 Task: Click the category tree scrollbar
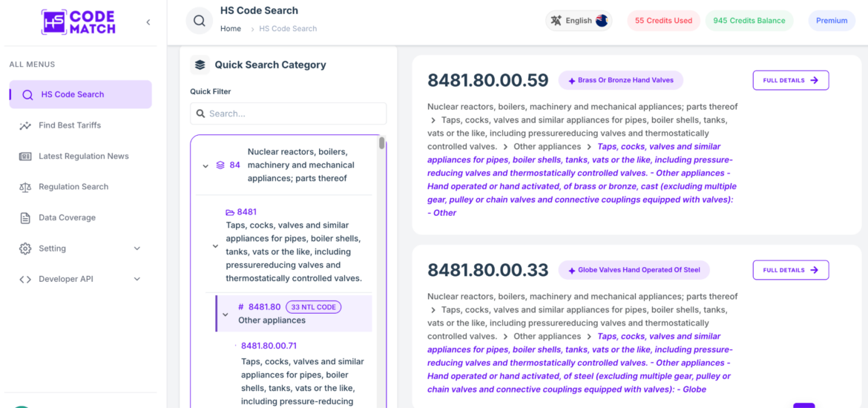pyautogui.click(x=382, y=143)
